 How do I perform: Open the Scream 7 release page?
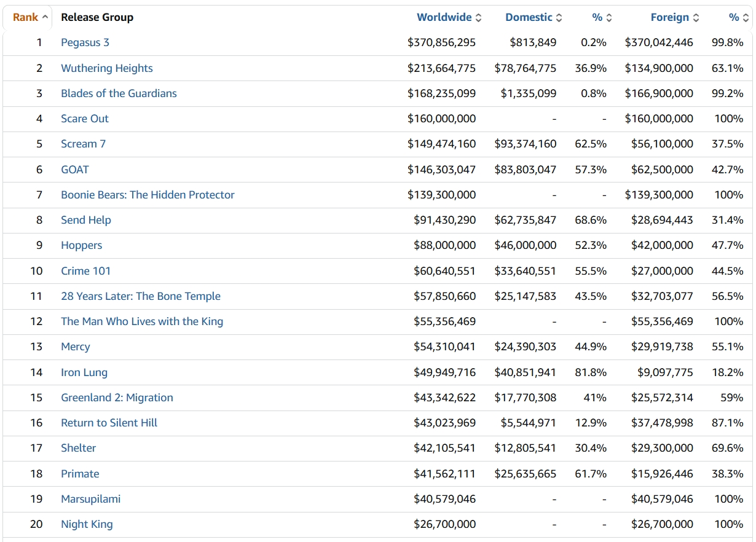[x=83, y=144]
